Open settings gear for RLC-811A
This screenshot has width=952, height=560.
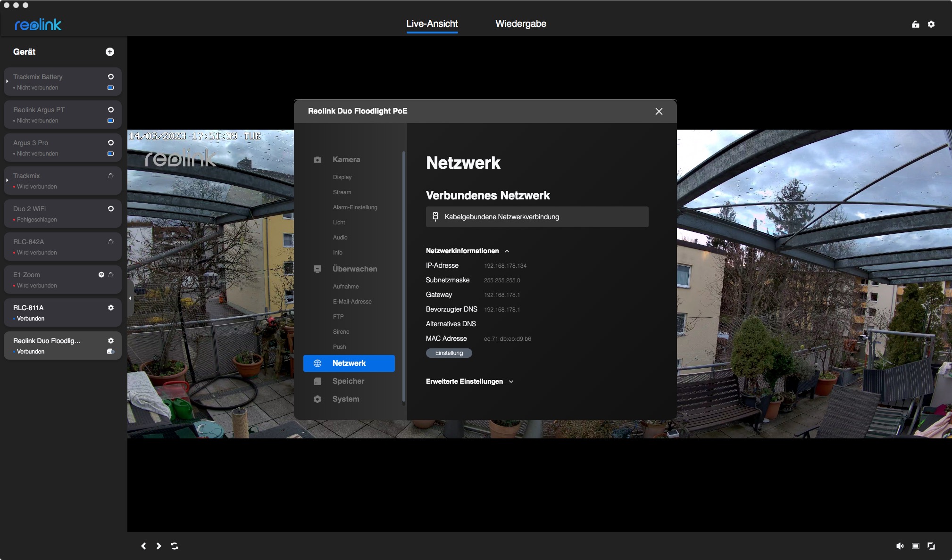tap(111, 308)
